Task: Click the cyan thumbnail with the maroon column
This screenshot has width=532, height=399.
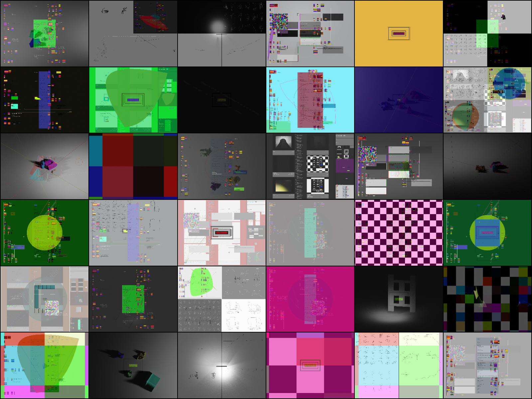Action: click(310, 100)
